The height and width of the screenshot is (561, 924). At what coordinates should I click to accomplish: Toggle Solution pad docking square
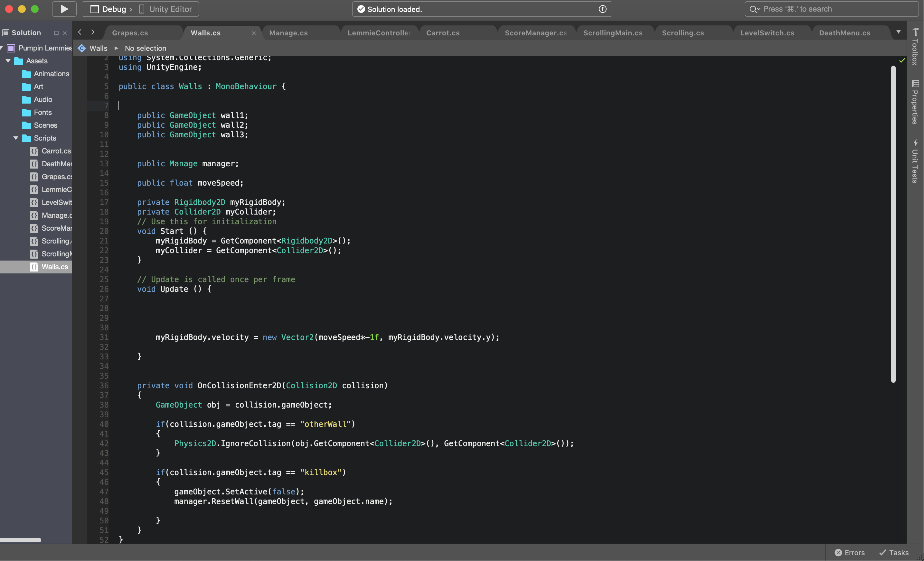click(x=56, y=33)
